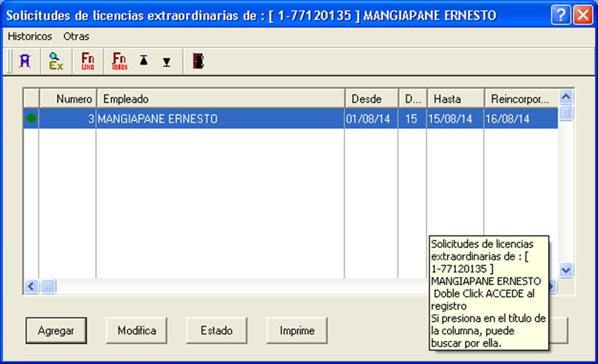Open the Historicos menu

pos(30,36)
